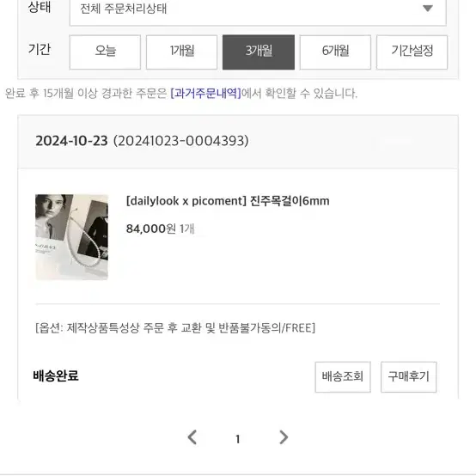Click the dropdown arrow triangle icon
Image resolution: width=476 pixels, height=476 pixels.
pyautogui.click(x=428, y=9)
